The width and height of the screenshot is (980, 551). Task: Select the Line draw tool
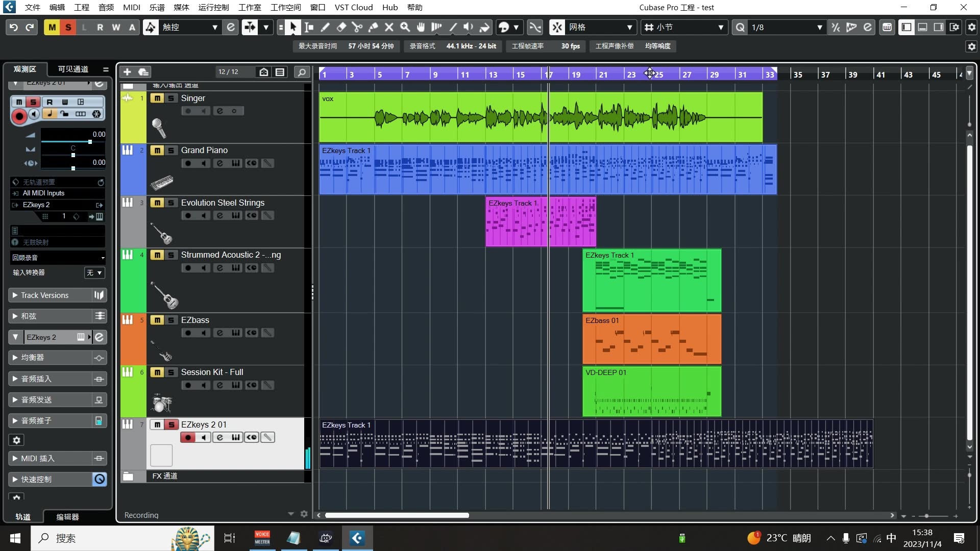pyautogui.click(x=453, y=28)
